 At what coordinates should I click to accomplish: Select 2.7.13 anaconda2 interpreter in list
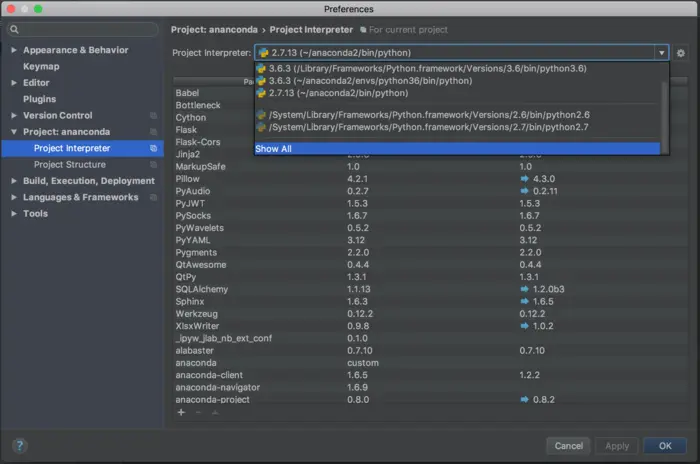pos(458,93)
